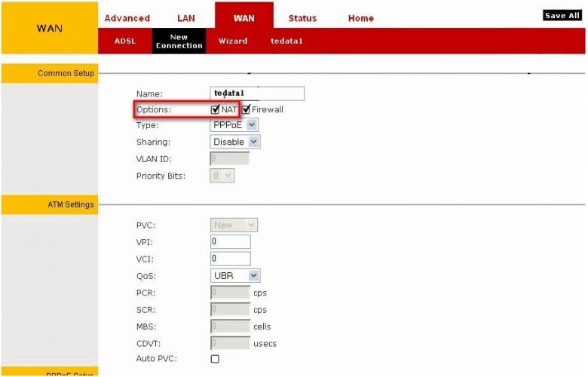
Task: Toggle the Firewall checkbox
Action: [246, 109]
